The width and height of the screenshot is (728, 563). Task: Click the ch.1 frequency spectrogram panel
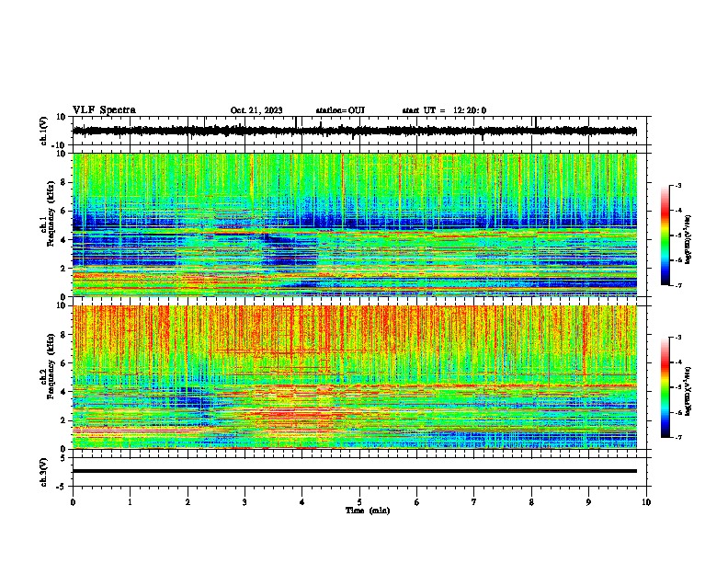pyautogui.click(x=355, y=224)
